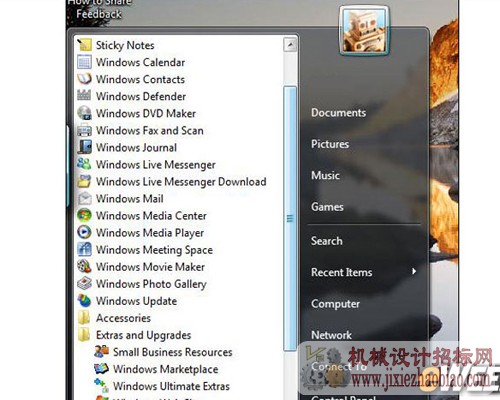Click the Sticky Notes icon
Screen dimensions: 500x400
pos(84,45)
